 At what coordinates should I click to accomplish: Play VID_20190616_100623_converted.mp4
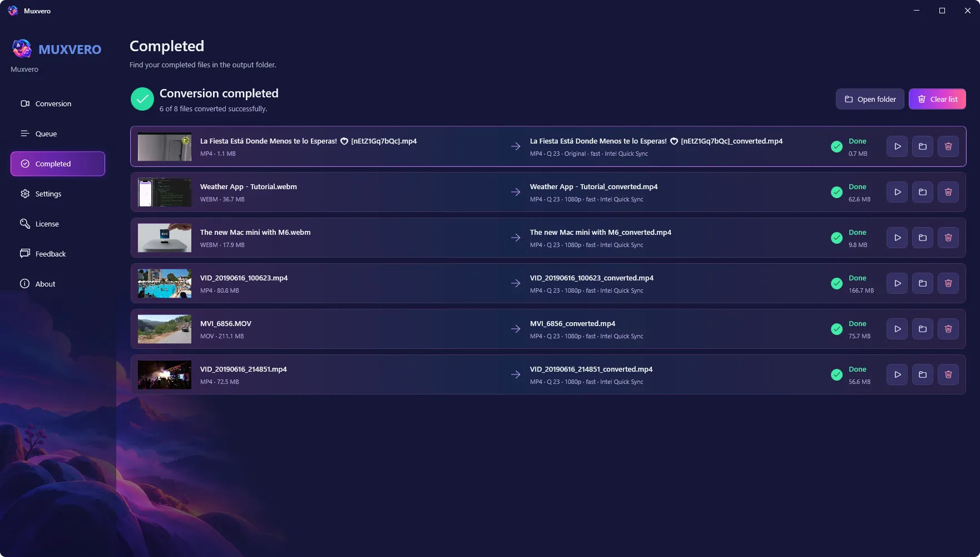point(897,283)
